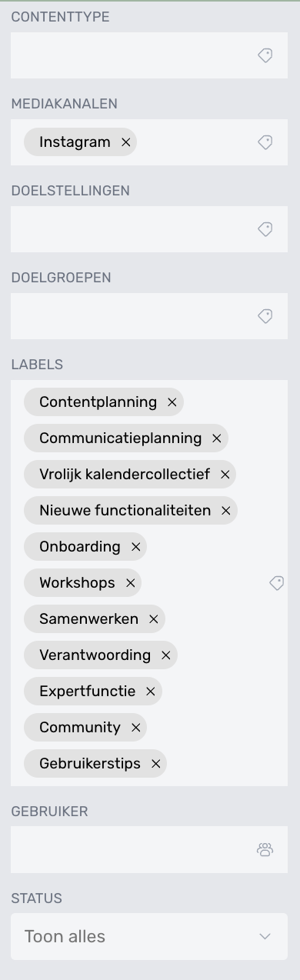This screenshot has width=300, height=980.
Task: Remove the Gebruikerstips label
Action: click(155, 764)
